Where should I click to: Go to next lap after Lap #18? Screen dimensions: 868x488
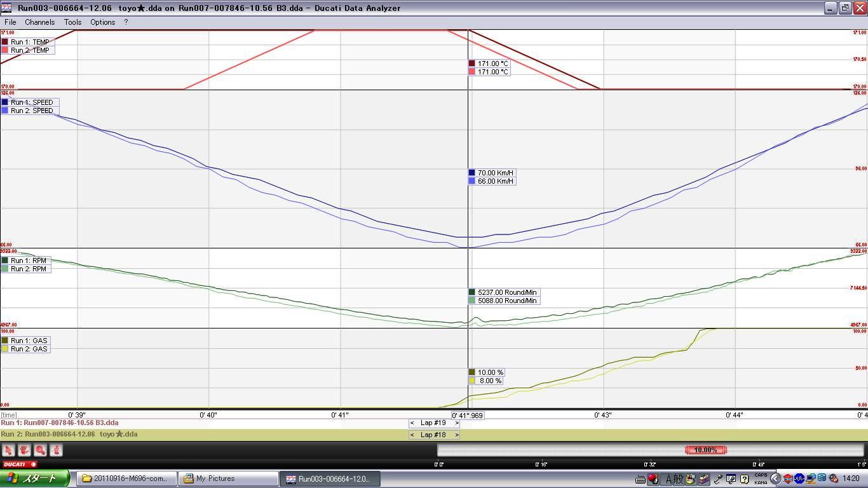pyautogui.click(x=456, y=435)
